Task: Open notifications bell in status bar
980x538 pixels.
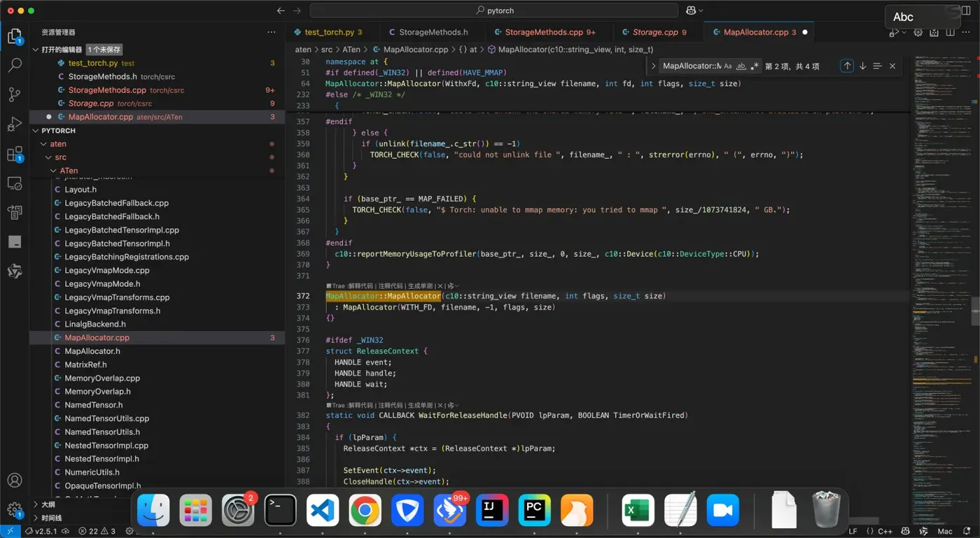Action: [x=967, y=532]
